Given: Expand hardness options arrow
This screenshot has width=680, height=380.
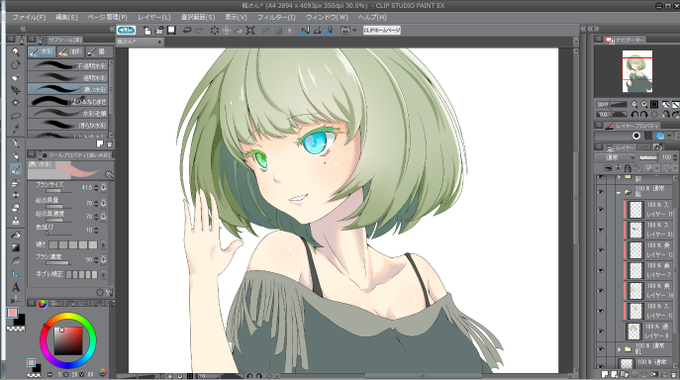Looking at the screenshot, I should pyautogui.click(x=103, y=245).
